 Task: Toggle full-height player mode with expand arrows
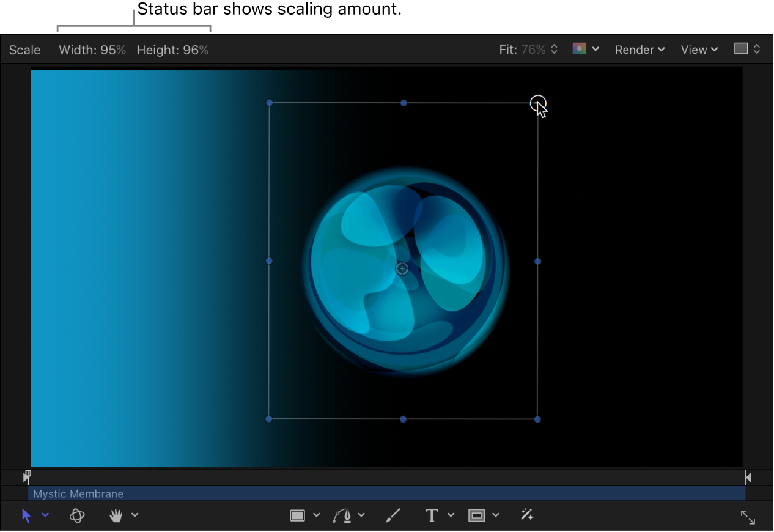748,517
